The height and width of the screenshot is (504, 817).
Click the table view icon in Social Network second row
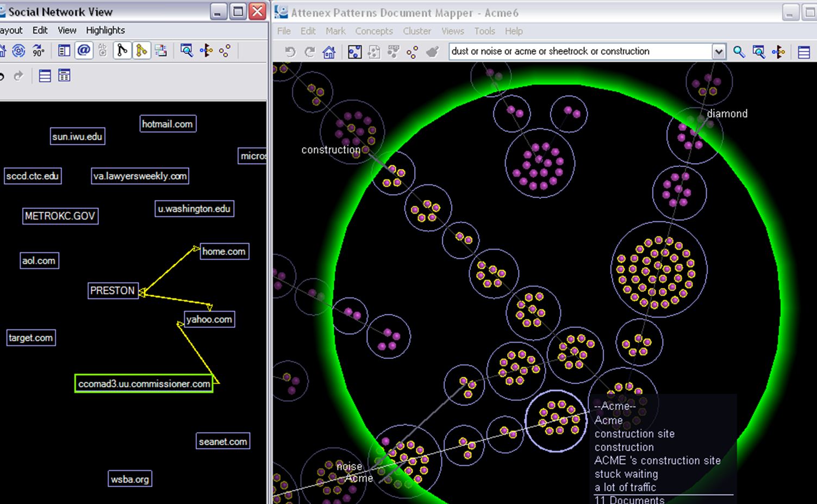point(64,76)
